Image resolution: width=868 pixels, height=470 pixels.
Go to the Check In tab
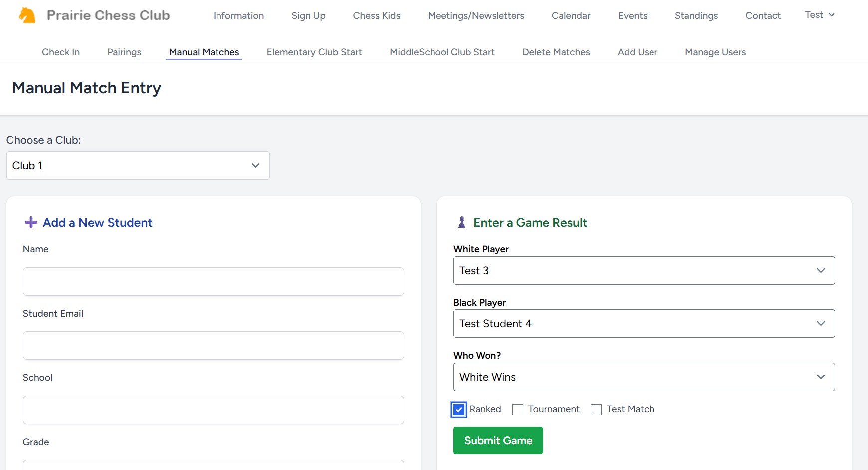(61, 52)
